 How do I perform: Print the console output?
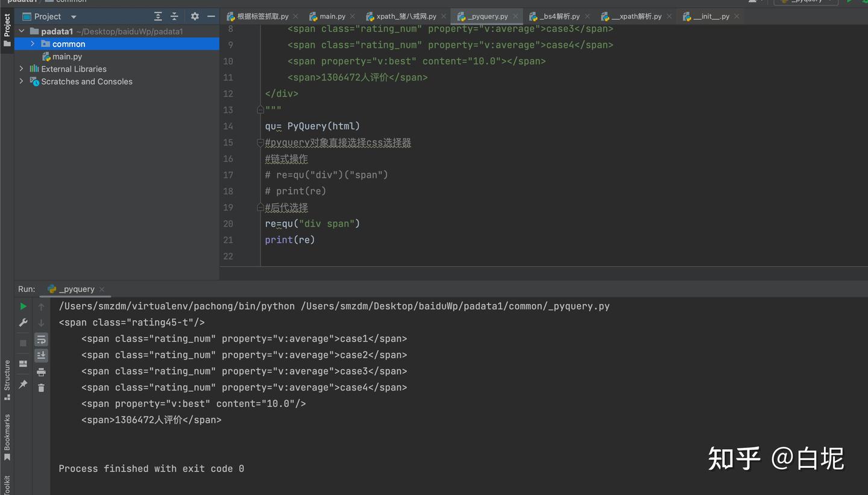click(41, 372)
